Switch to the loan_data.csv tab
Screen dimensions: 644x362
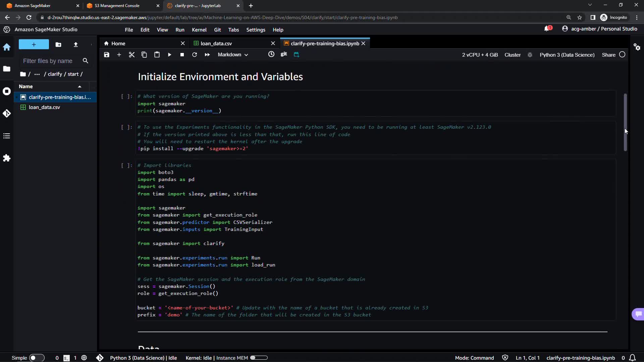[216, 44]
